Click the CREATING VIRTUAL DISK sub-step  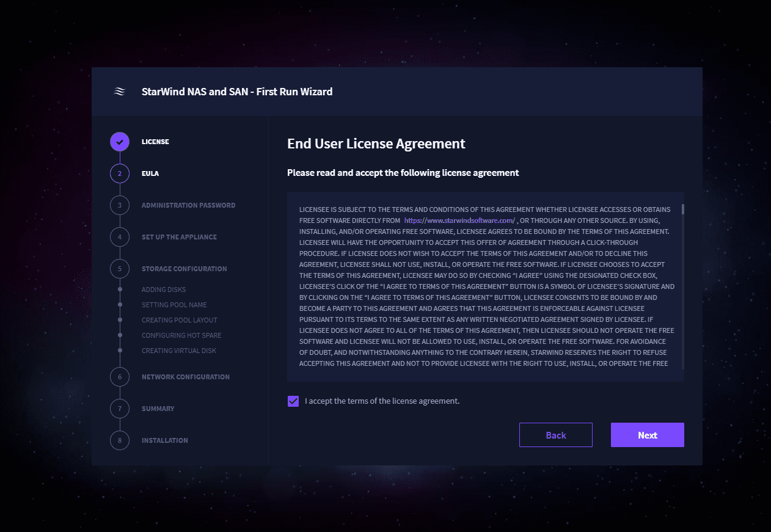pos(179,351)
